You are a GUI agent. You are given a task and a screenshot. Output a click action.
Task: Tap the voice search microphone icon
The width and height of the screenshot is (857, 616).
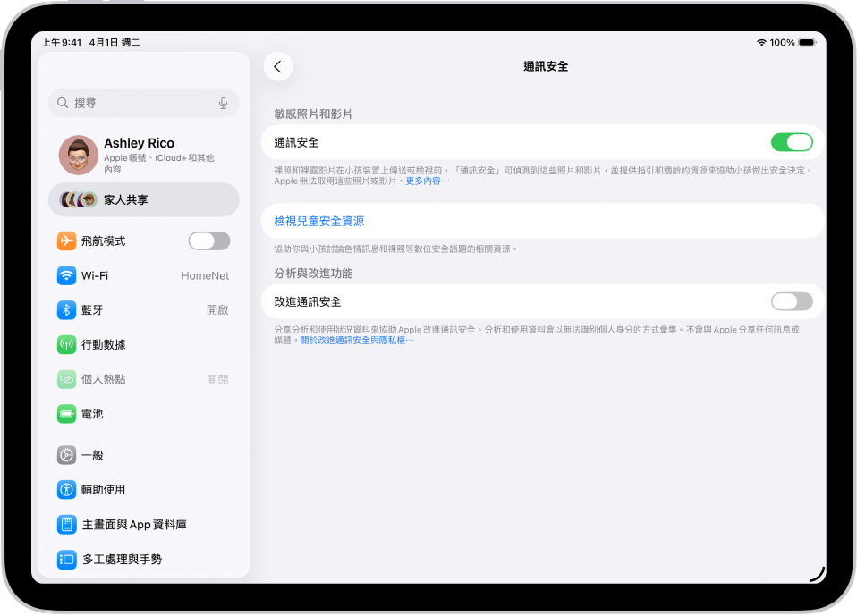[223, 102]
